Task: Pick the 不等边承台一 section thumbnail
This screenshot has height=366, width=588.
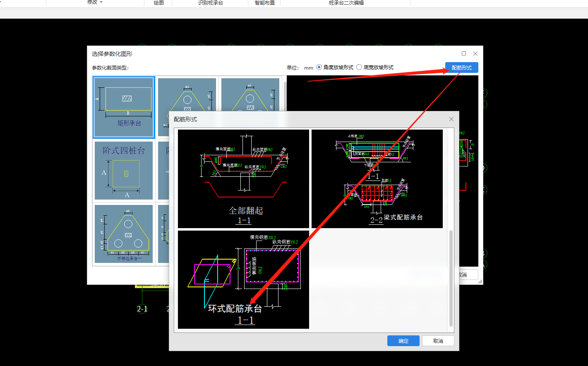Action: point(124,234)
